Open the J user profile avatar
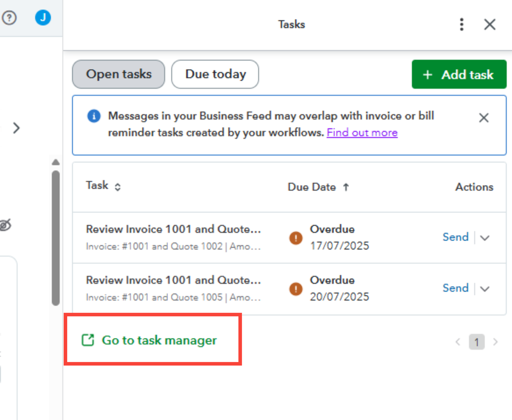This screenshot has width=512, height=420. click(x=43, y=18)
